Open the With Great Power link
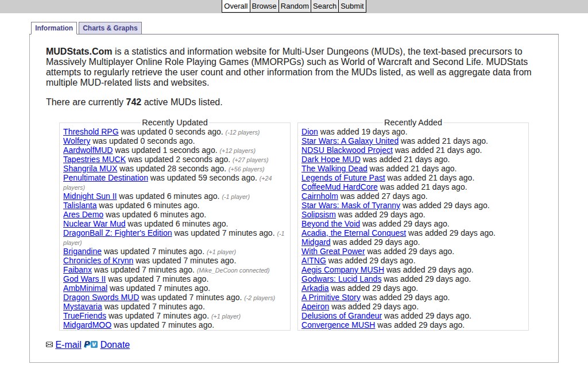This screenshot has width=588, height=368. [x=333, y=252]
